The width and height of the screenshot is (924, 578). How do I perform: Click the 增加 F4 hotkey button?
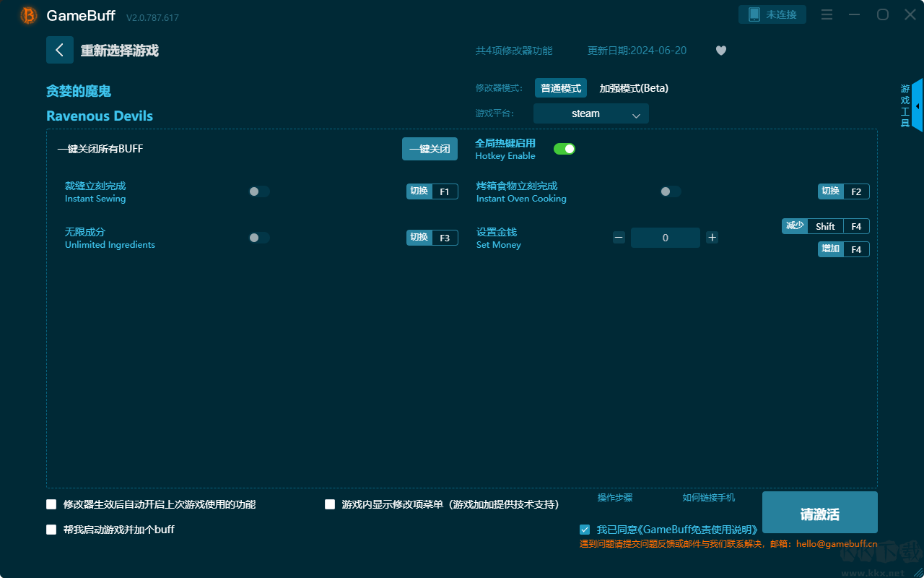pyautogui.click(x=844, y=249)
